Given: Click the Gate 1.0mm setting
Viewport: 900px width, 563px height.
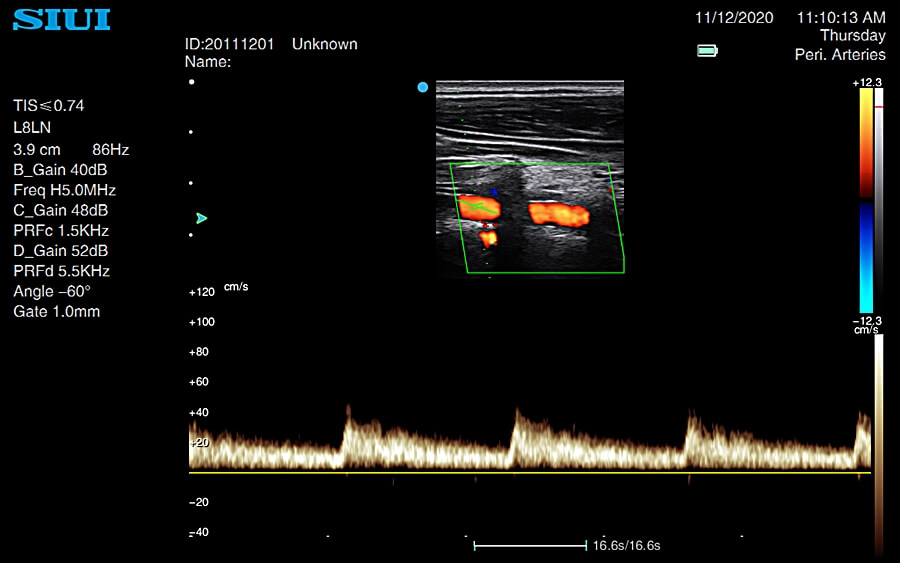Looking at the screenshot, I should pyautogui.click(x=56, y=312).
